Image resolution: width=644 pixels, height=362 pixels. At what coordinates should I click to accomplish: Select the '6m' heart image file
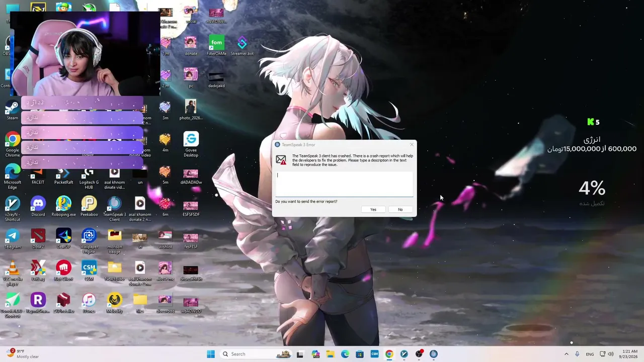coord(165,206)
